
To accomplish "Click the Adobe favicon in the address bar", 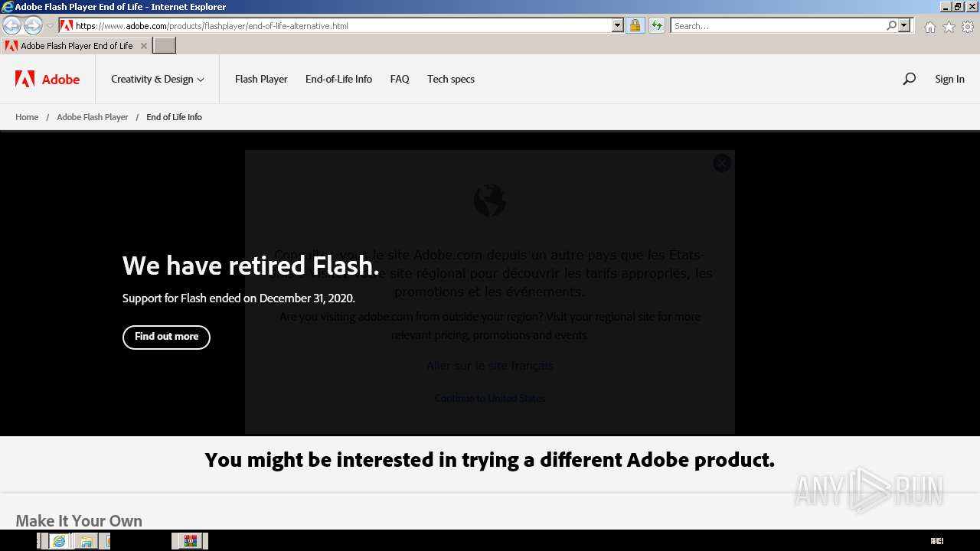I will pyautogui.click(x=67, y=25).
